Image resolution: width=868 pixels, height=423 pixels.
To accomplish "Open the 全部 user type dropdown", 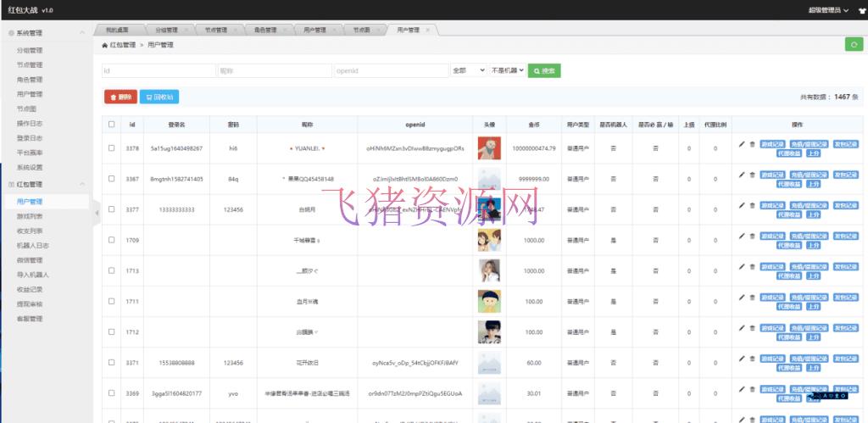I will (469, 70).
